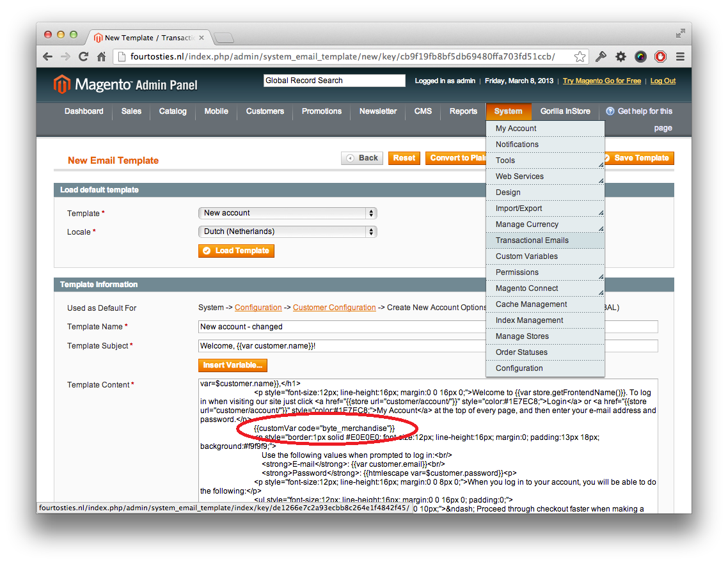Click the Save Template button
The image size is (728, 564).
(x=641, y=158)
